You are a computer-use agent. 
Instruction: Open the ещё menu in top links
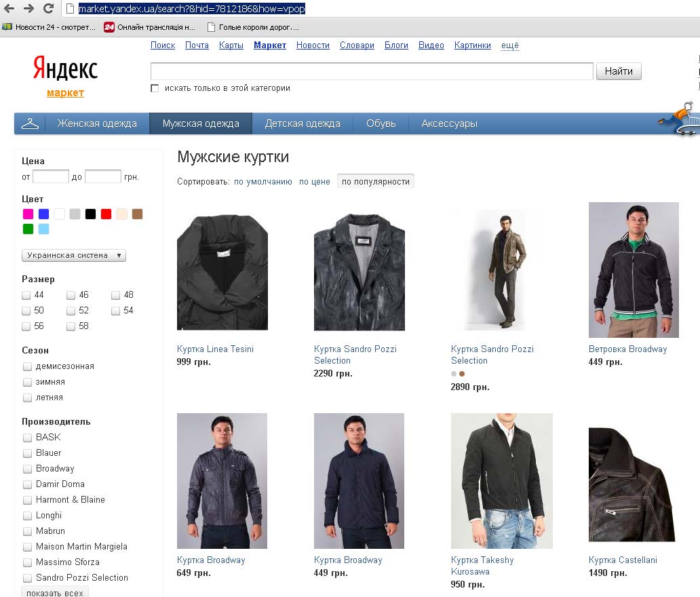(509, 45)
